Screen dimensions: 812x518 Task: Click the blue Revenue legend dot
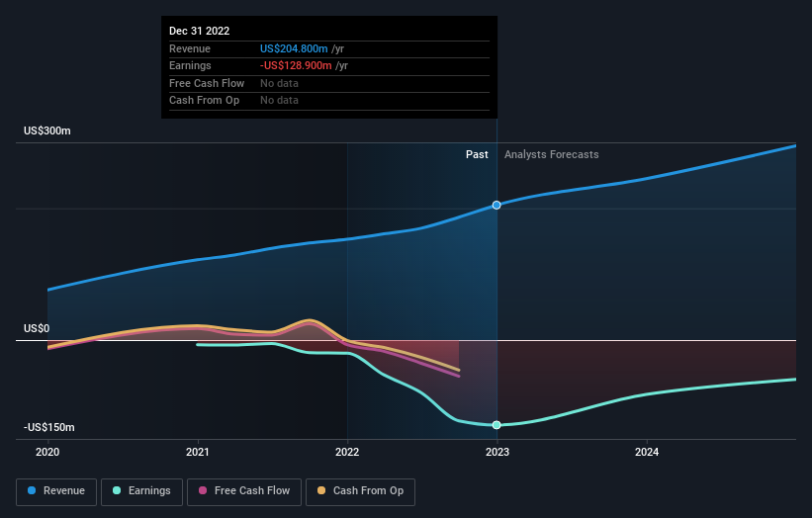(x=32, y=490)
